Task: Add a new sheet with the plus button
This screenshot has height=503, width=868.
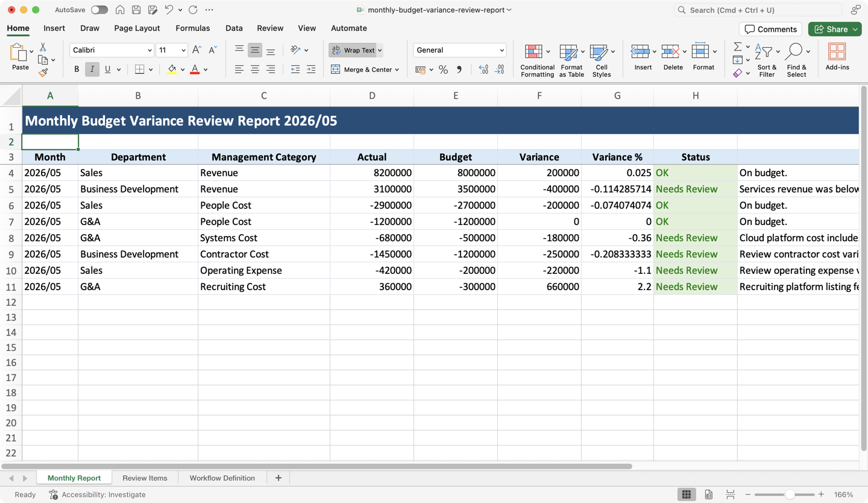Action: pyautogui.click(x=278, y=478)
